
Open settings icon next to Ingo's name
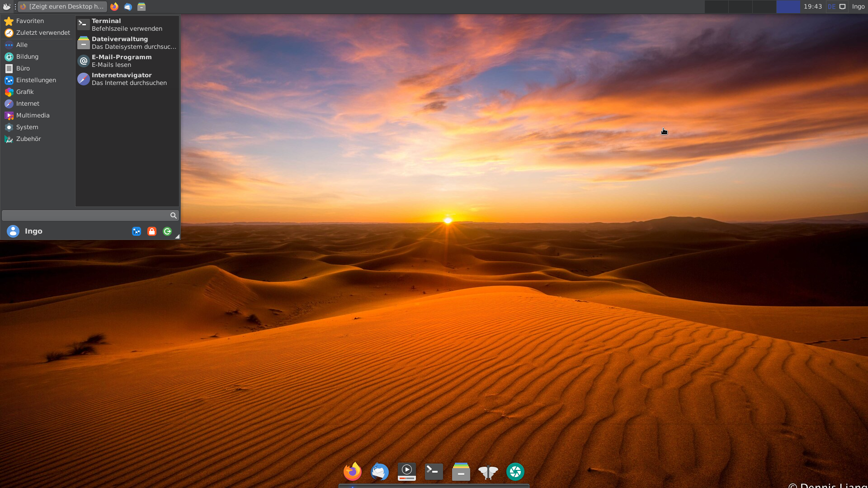(x=137, y=231)
